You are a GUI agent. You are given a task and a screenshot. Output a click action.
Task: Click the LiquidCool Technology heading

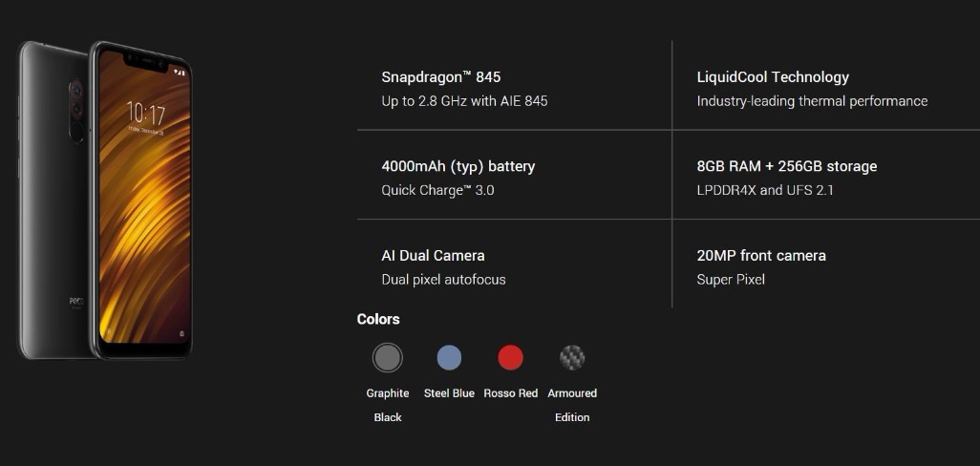coord(773,77)
